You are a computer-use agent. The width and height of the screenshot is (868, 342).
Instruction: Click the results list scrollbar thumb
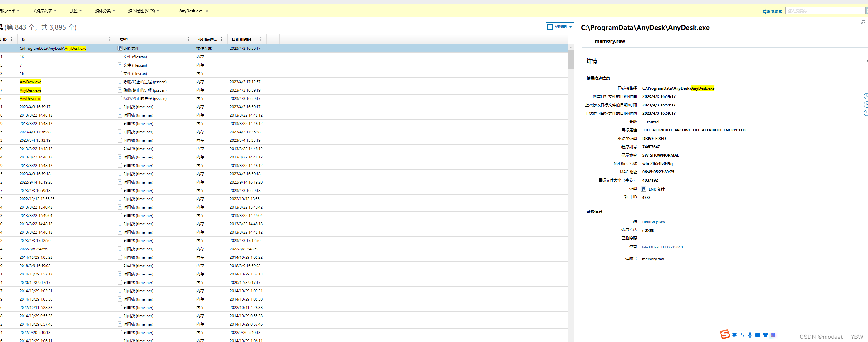pyautogui.click(x=571, y=60)
